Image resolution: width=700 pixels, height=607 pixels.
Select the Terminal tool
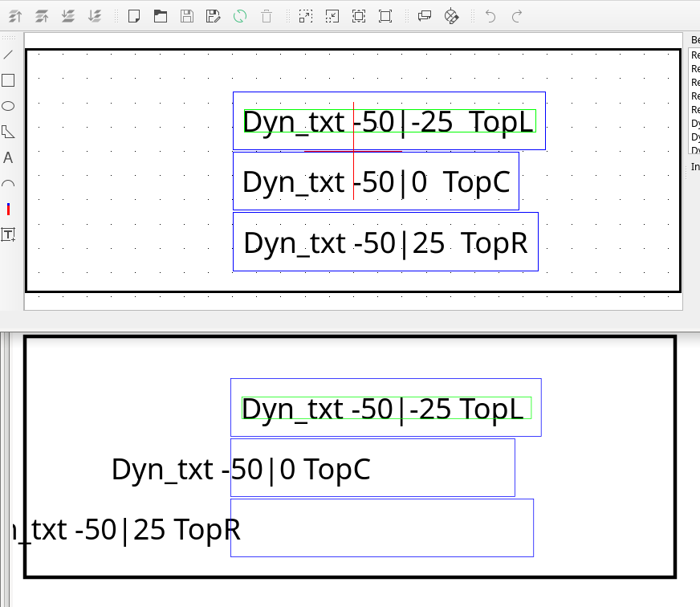[x=8, y=209]
